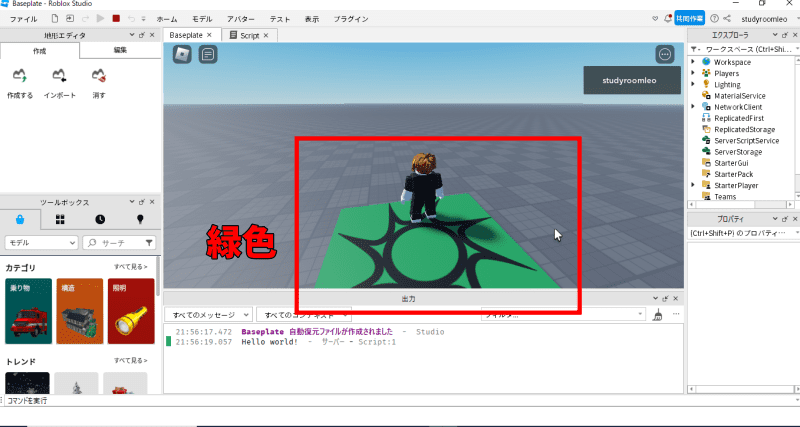Open the ファイル menu
Viewport: 800px width, 427px height.
click(x=23, y=19)
